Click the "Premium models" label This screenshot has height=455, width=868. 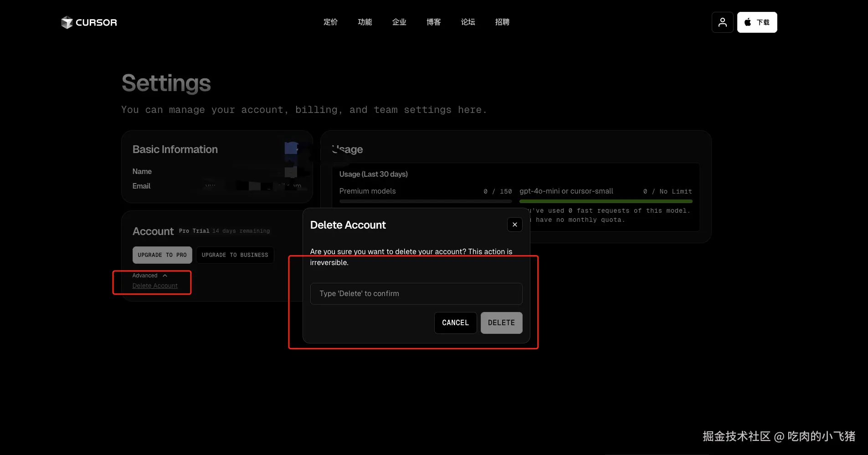click(x=368, y=191)
